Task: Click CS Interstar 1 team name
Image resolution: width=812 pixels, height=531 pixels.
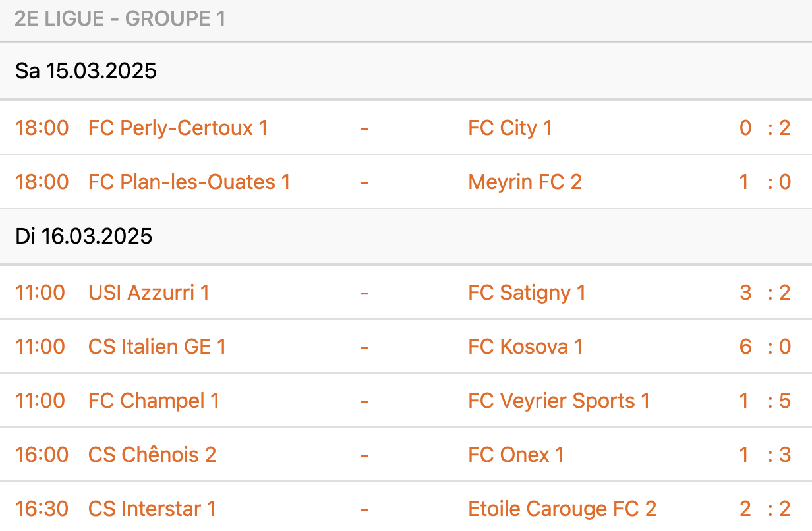Action: click(x=152, y=509)
